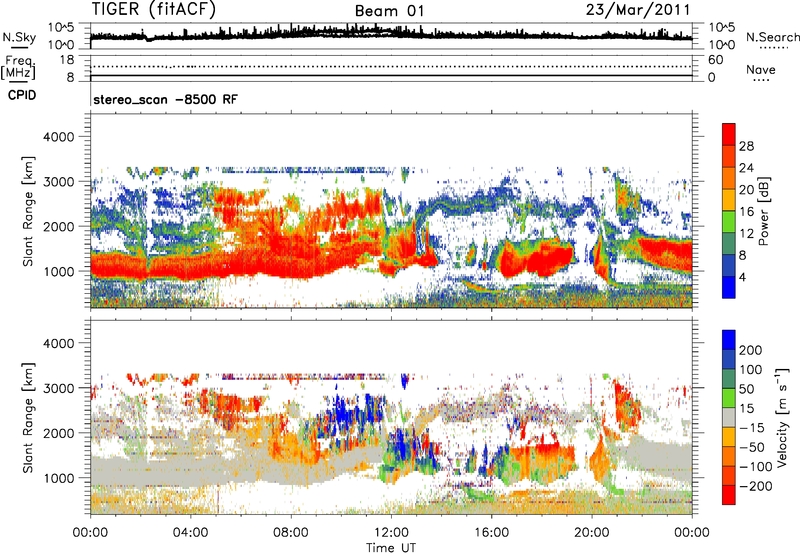
Task: Click Slant Range [km] label of power panel
Action: [28, 211]
